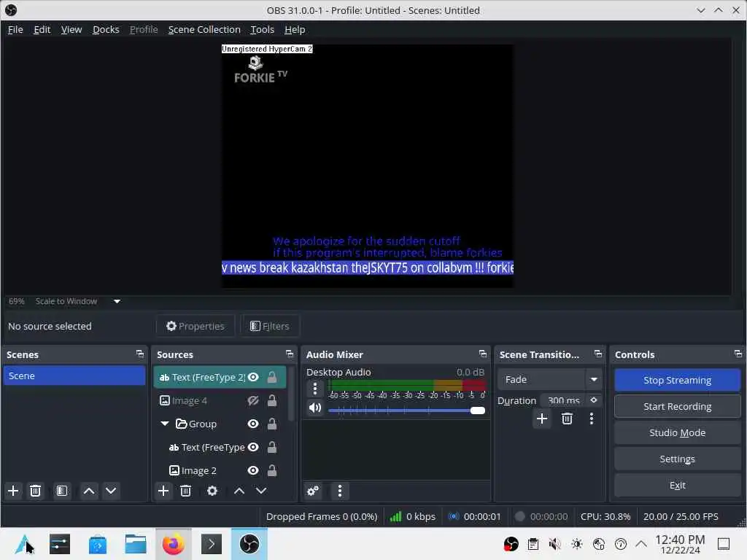
Task: Undock the Scene Transitions panel
Action: point(598,354)
